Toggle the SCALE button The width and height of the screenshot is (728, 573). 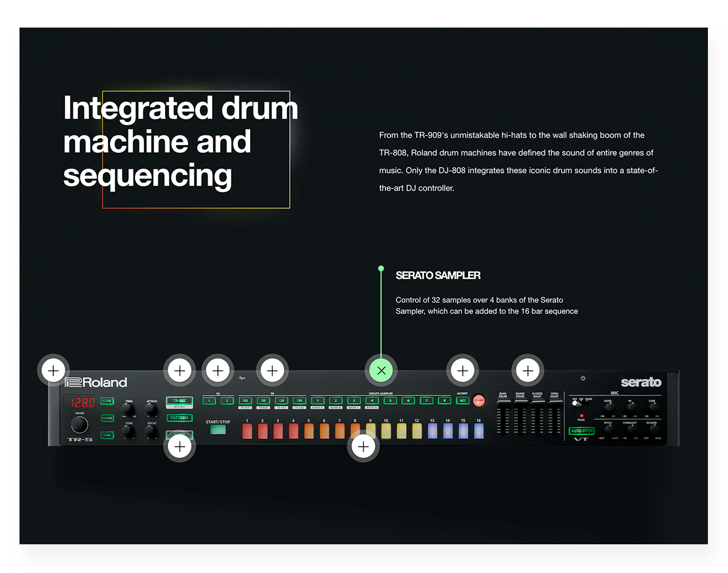(x=107, y=401)
